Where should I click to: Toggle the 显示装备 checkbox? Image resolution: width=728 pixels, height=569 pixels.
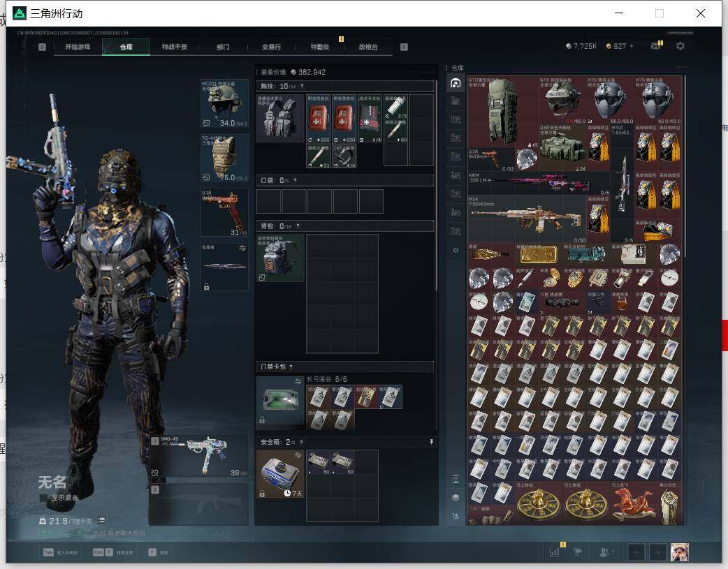coord(43,498)
